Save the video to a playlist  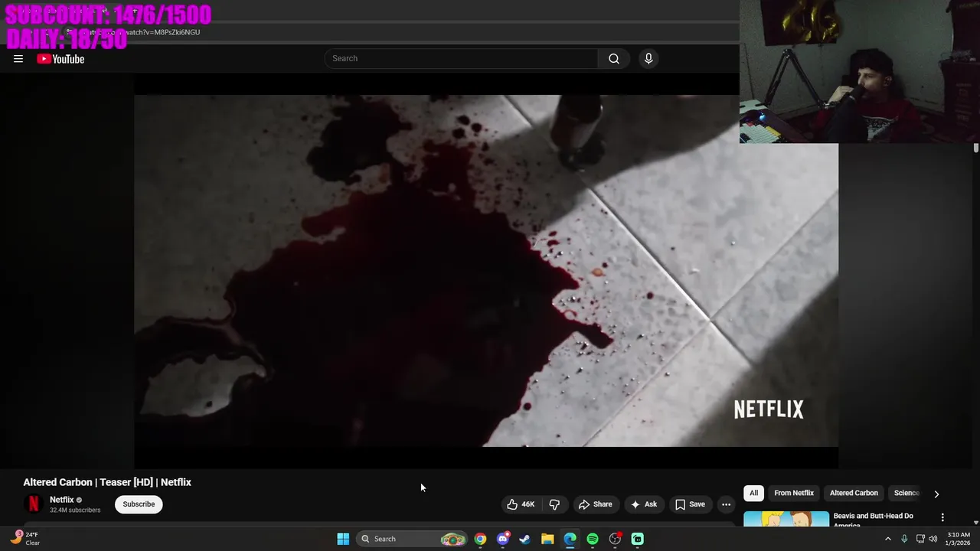tap(690, 504)
